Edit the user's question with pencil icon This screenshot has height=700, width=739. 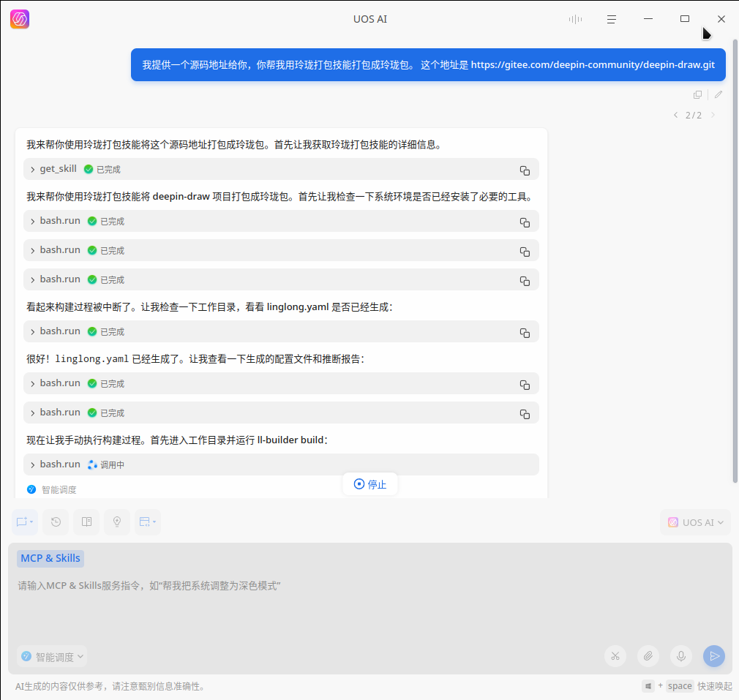pos(719,94)
